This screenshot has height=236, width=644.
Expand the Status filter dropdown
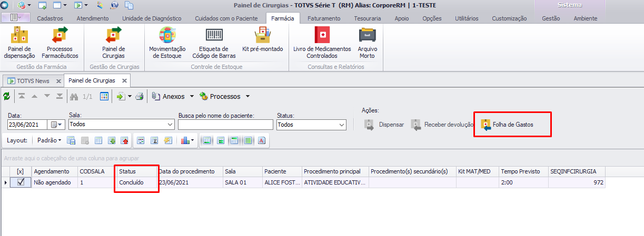point(342,125)
